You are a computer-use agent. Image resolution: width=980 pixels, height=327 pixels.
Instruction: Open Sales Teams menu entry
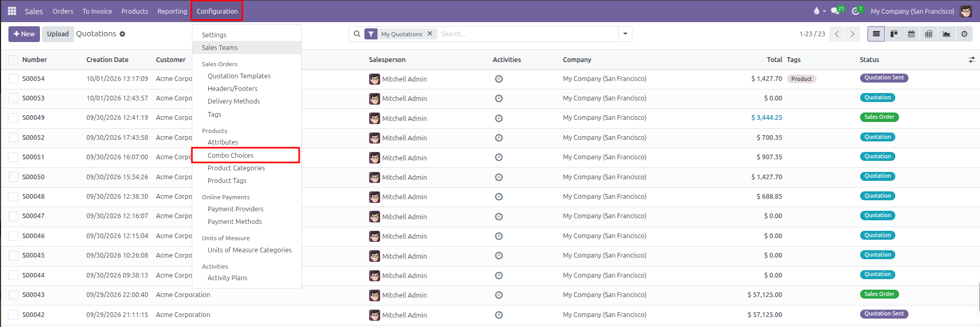tap(247, 47)
